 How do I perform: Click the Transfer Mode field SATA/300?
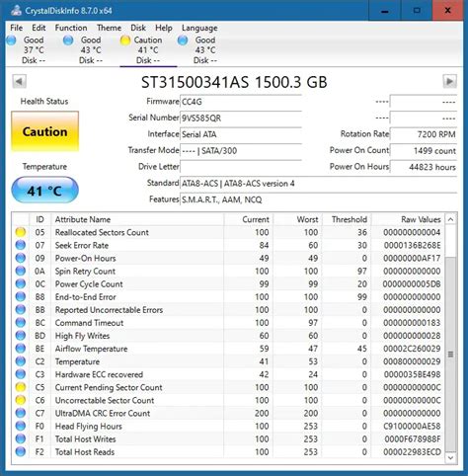pos(241,151)
